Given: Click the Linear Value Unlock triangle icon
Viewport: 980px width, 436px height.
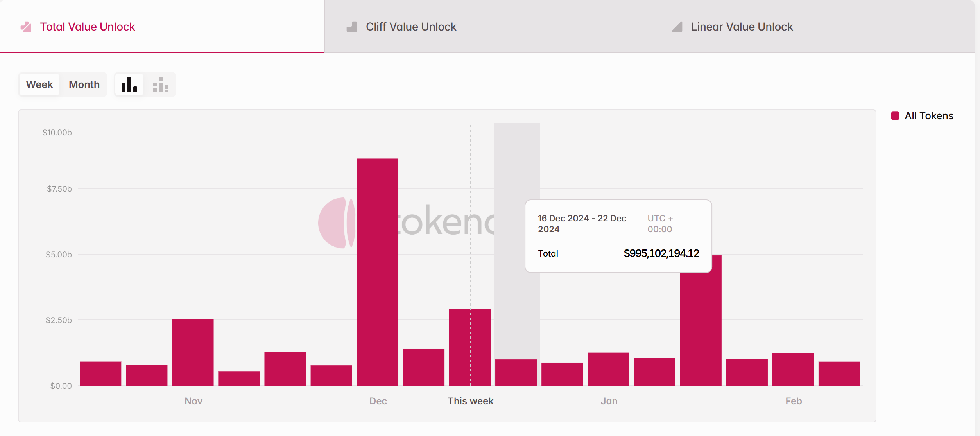Looking at the screenshot, I should [677, 27].
